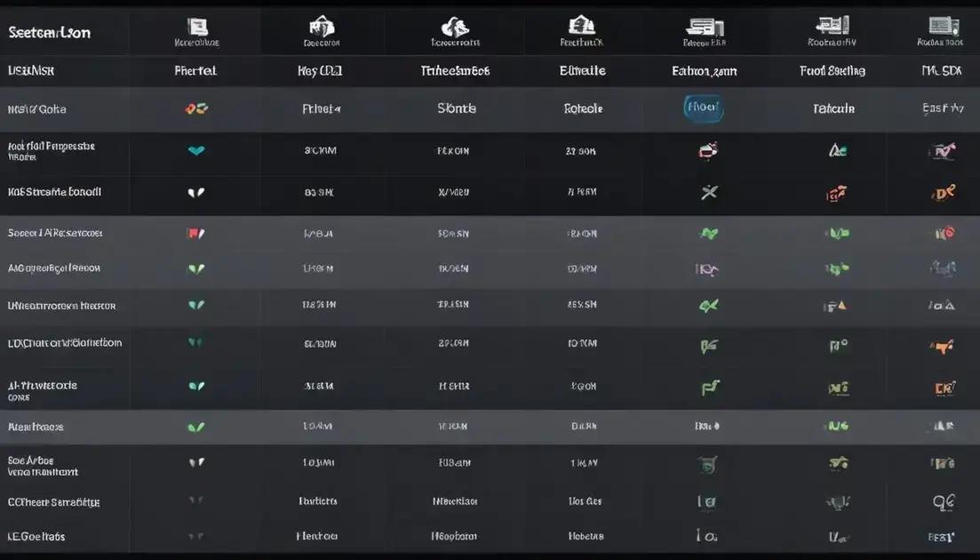The width and height of the screenshot is (980, 560).
Task: Toggle the green check mark in the highlighted 'Aiesthaes' row
Action: 196,427
